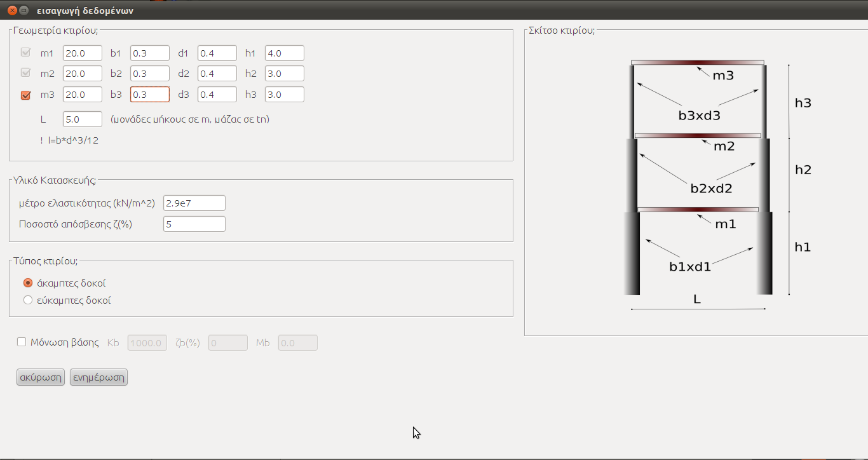Viewport: 868px width, 460px height.
Task: Click the h3 dimension label in sketch
Action: coord(803,103)
